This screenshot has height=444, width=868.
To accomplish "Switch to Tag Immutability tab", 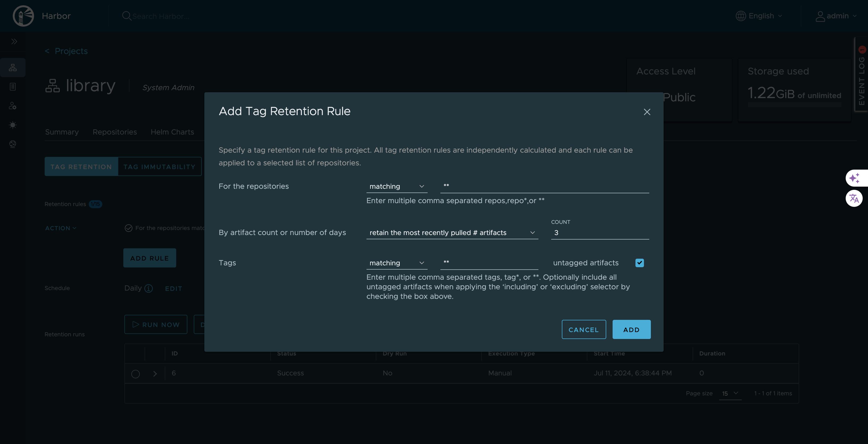I will coord(159,167).
